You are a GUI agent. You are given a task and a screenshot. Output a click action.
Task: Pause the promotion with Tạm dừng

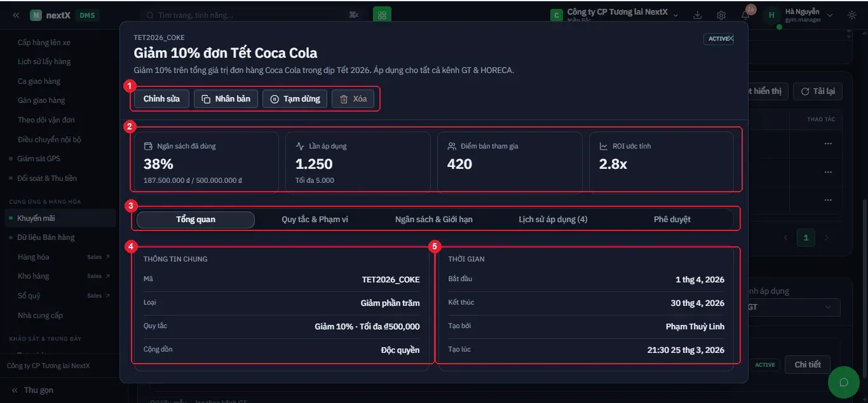[x=295, y=99]
